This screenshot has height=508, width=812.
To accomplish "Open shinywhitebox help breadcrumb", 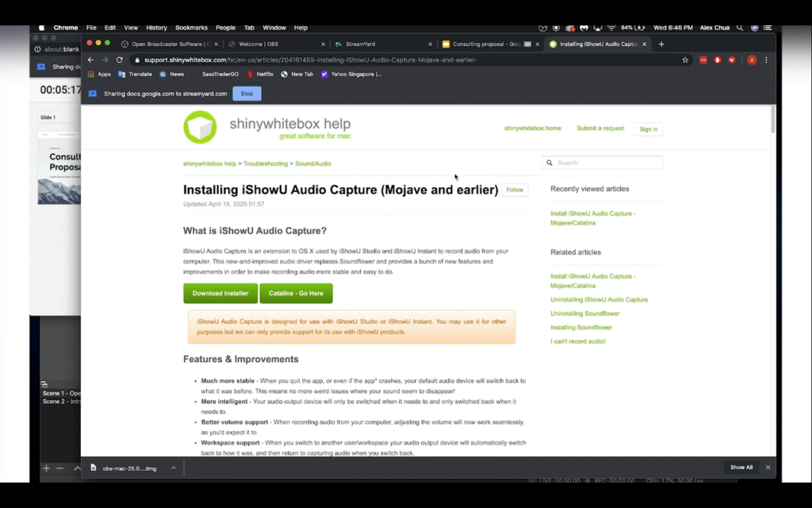I will point(209,164).
